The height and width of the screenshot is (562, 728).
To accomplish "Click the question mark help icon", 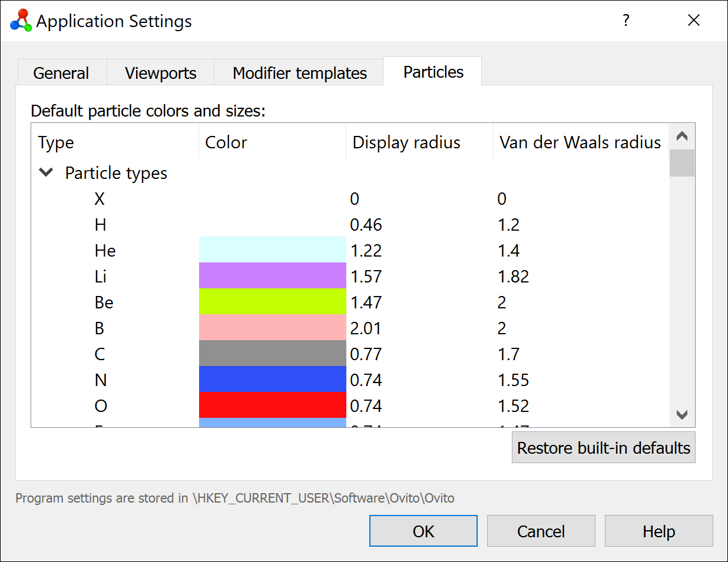I will (626, 21).
